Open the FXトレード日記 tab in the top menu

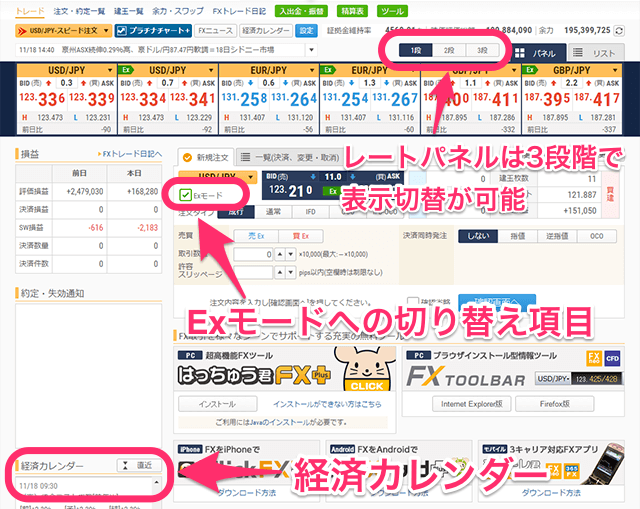coord(239,11)
